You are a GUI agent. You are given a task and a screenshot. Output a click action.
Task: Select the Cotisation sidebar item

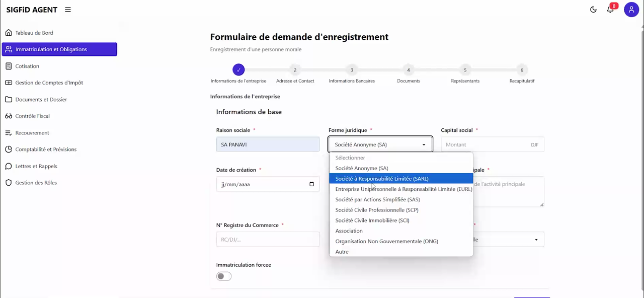pos(27,66)
